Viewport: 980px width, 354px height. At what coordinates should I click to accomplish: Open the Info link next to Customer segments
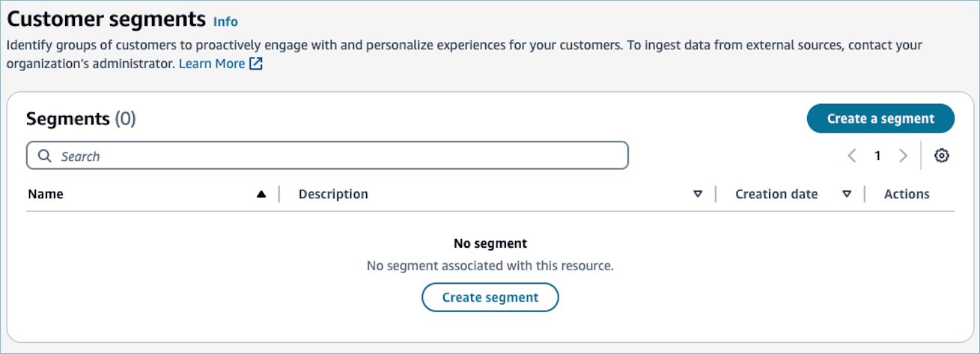click(225, 22)
